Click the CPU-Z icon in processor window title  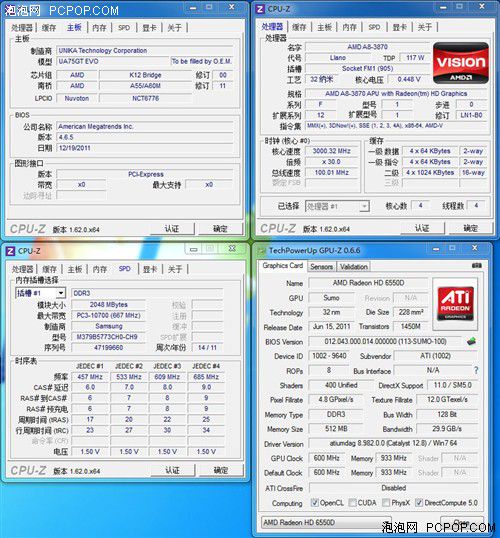click(x=260, y=9)
